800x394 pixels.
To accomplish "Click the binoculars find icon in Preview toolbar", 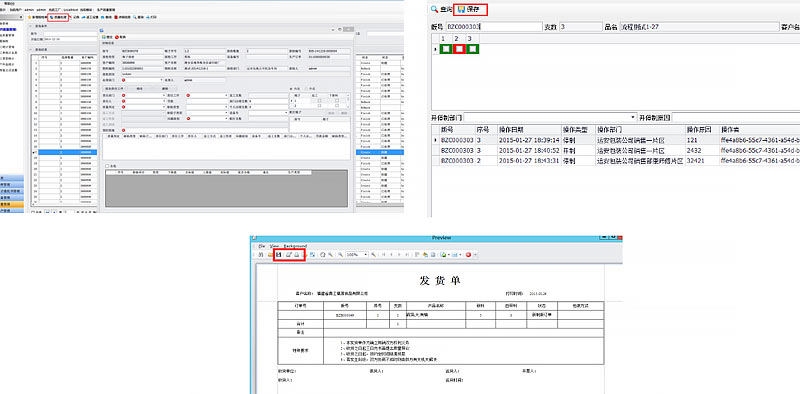I will pyautogui.click(x=260, y=255).
